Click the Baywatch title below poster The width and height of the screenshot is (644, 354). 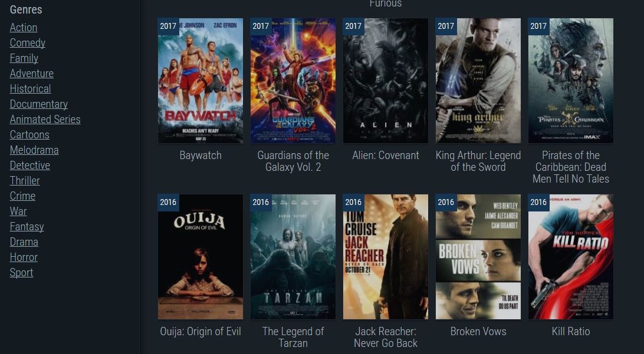[x=201, y=156]
